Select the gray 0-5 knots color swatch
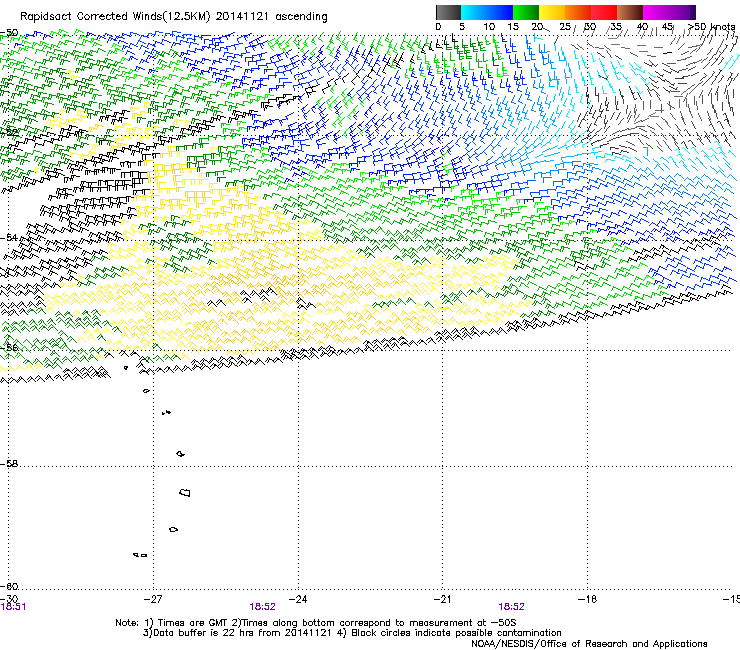The height and width of the screenshot is (650, 740). 448,12
